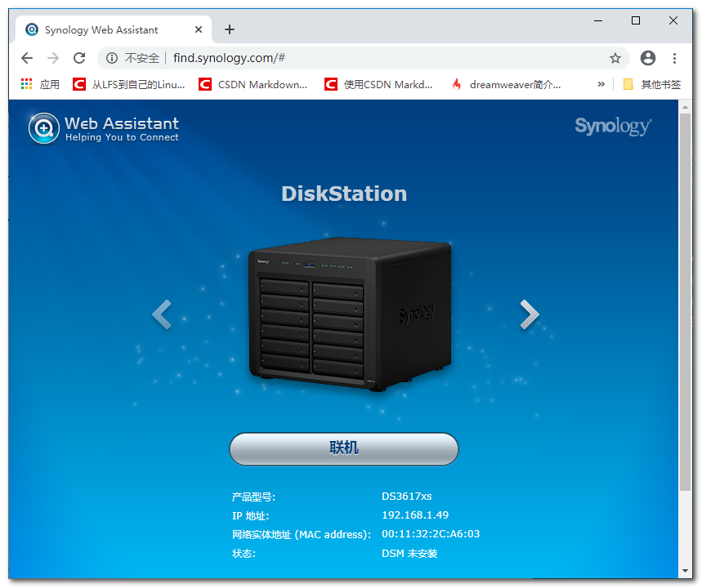Click the Synology brand logo at top right
The image size is (702, 588).
(x=613, y=127)
